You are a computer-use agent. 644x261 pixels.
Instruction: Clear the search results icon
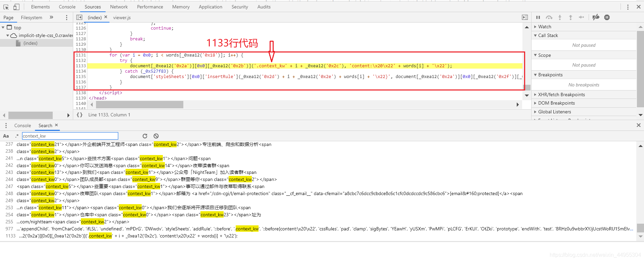(156, 136)
